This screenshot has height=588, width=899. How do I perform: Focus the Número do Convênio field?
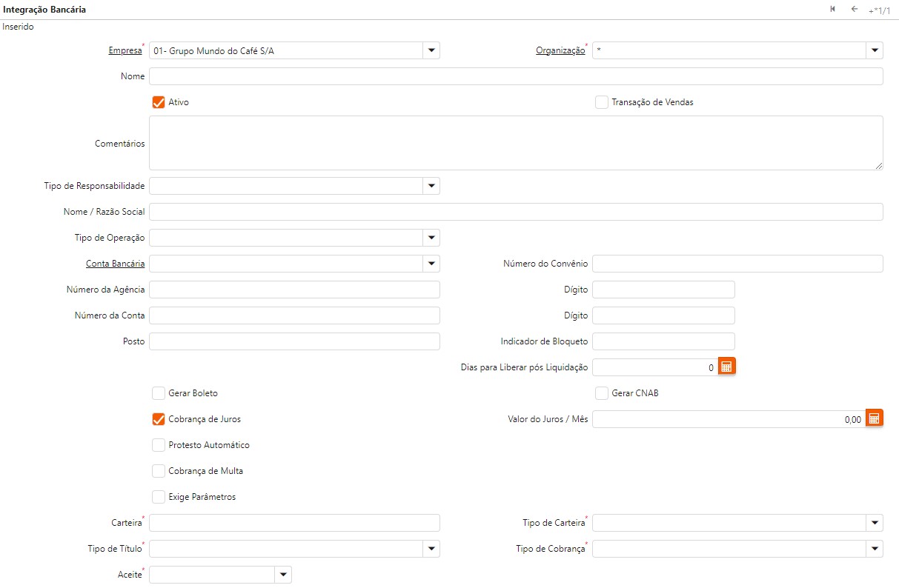(x=737, y=264)
